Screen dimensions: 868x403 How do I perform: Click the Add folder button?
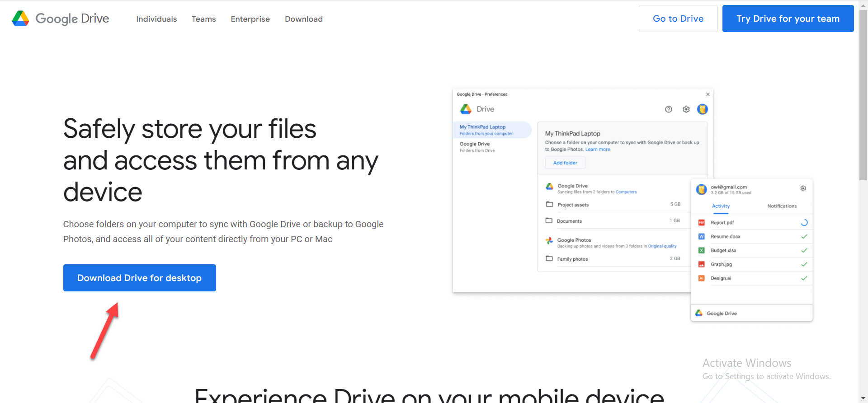565,163
